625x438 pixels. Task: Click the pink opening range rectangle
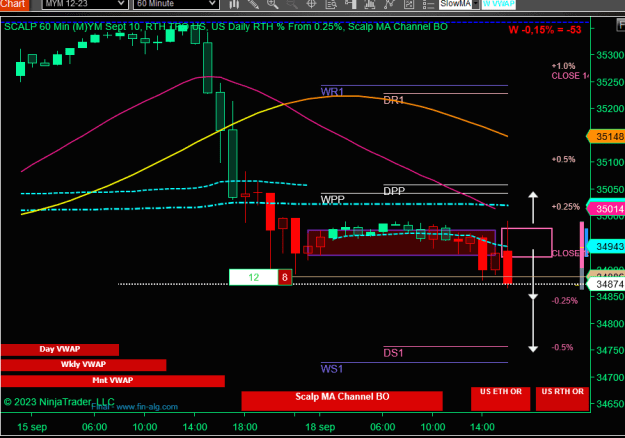527,243
